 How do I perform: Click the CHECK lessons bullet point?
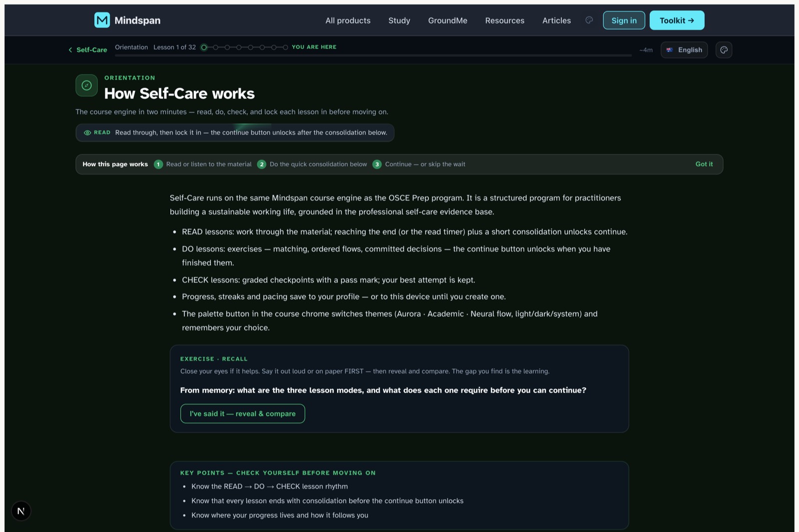[x=329, y=280]
